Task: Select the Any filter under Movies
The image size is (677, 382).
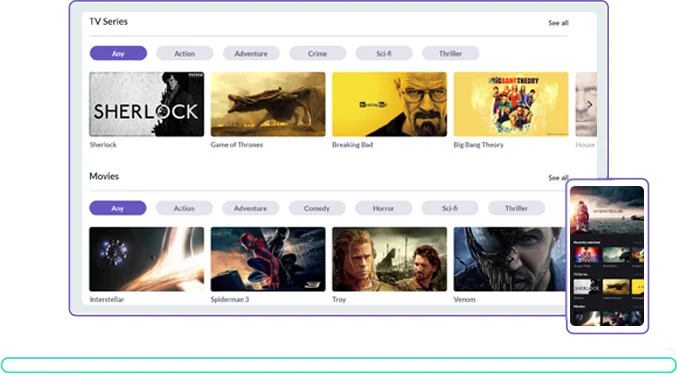Action: [x=118, y=208]
